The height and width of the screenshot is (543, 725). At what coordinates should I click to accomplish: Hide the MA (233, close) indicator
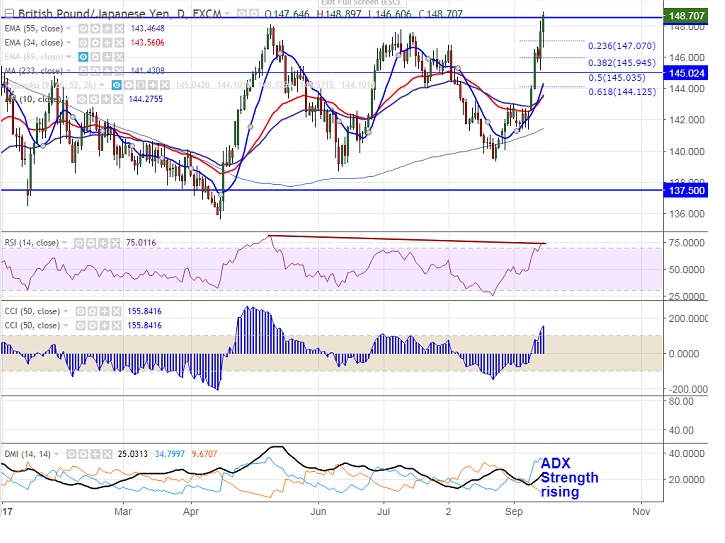[x=83, y=71]
